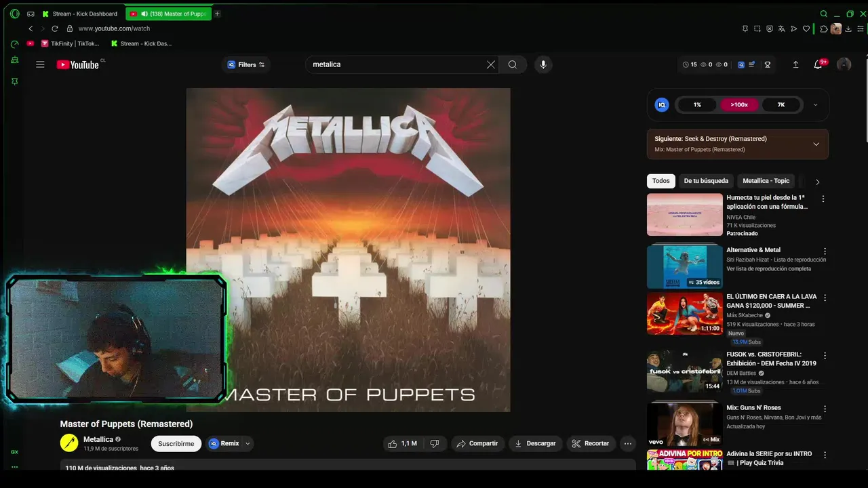Like the video with thumbs up
Screen dimensions: 868x488
point(403,443)
